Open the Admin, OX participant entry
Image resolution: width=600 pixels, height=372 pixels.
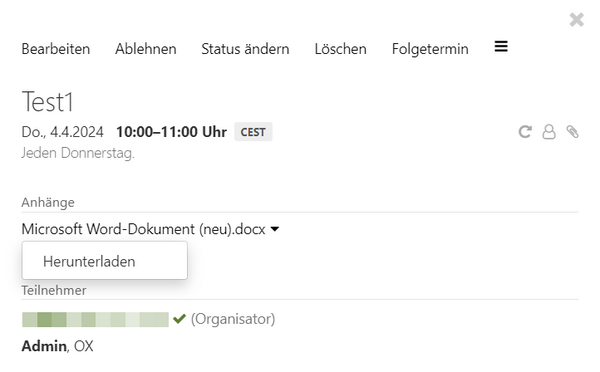click(57, 346)
